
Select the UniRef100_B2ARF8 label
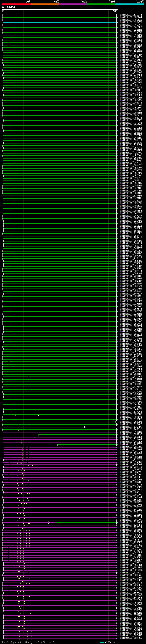(131, 525)
